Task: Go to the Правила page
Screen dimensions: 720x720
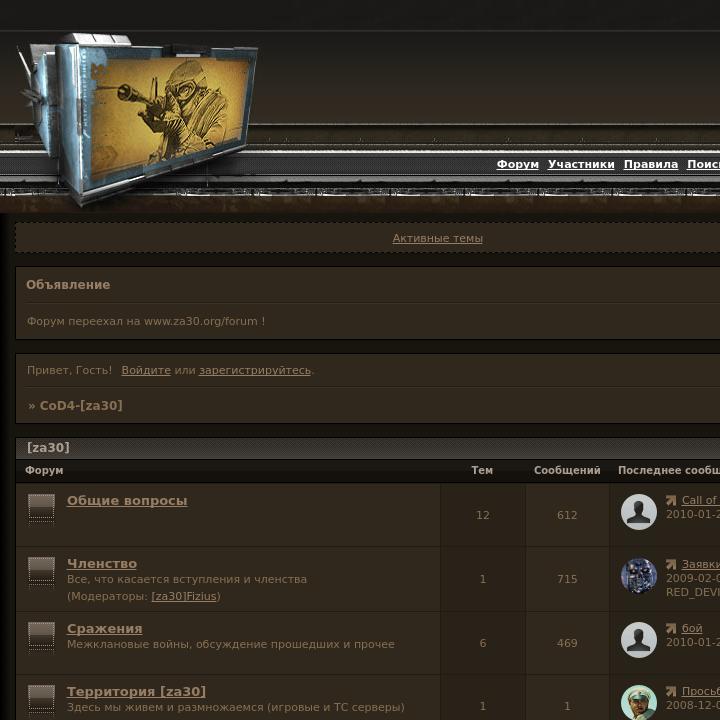Action: point(651,164)
